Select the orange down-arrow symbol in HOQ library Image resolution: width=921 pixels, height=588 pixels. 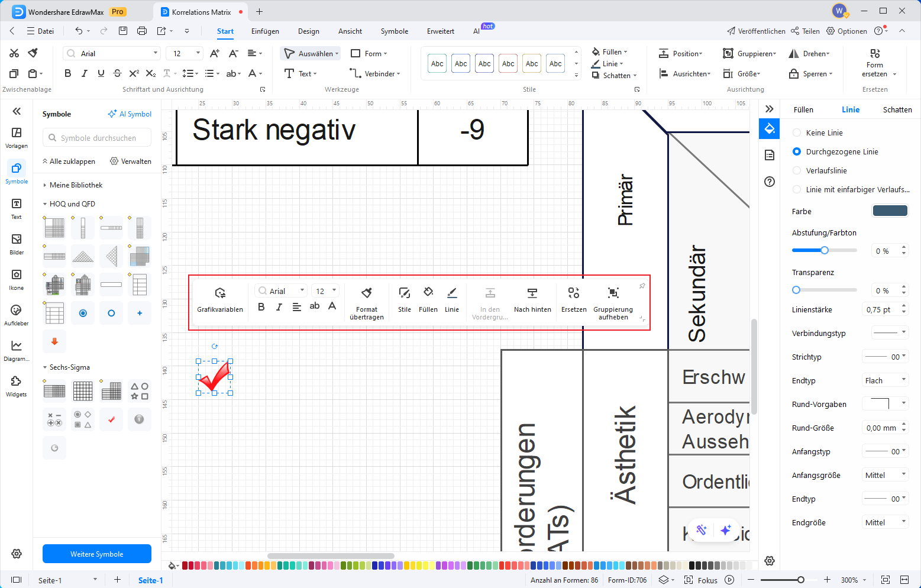point(54,341)
